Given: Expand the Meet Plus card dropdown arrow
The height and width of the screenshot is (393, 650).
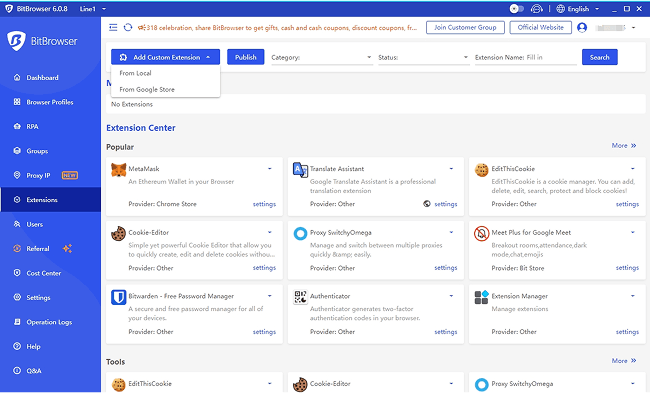Looking at the screenshot, I should (x=633, y=233).
